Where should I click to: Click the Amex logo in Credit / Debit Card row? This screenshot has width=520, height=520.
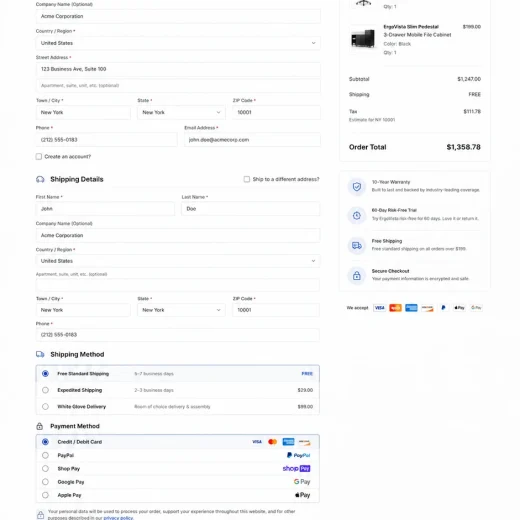pyautogui.click(x=288, y=442)
